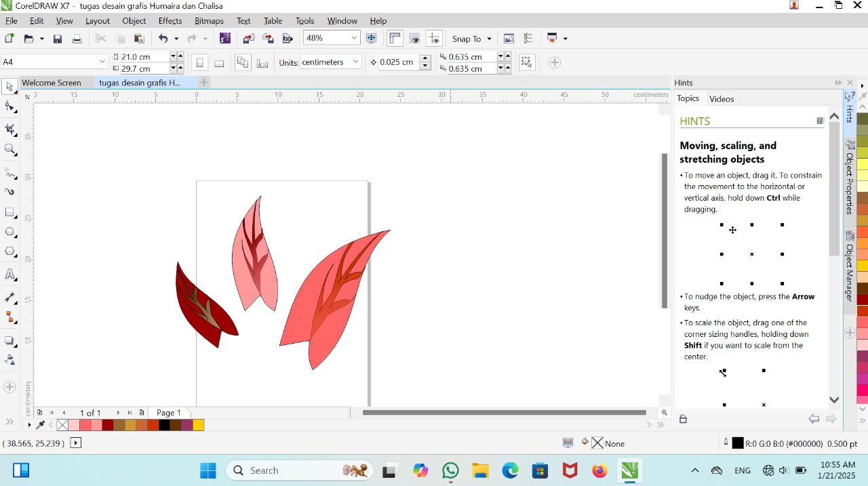Toggle the document rulers button
This screenshot has width=868, height=486.
(395, 38)
